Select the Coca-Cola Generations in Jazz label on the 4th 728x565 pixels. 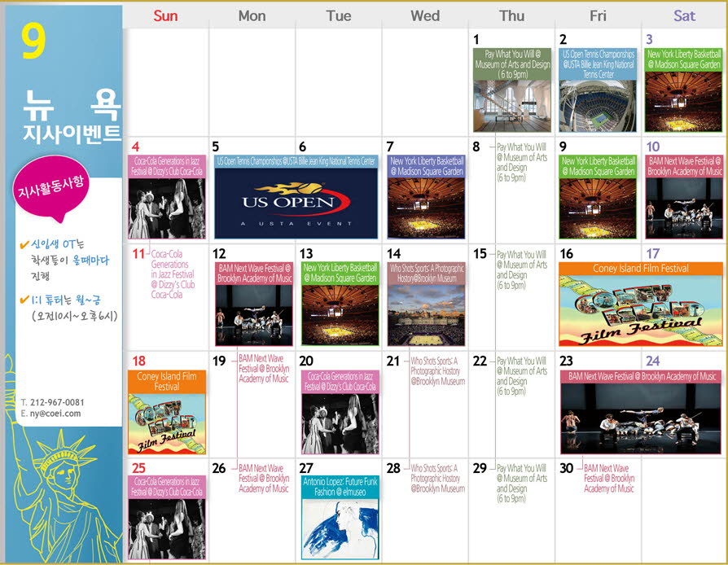pos(167,166)
